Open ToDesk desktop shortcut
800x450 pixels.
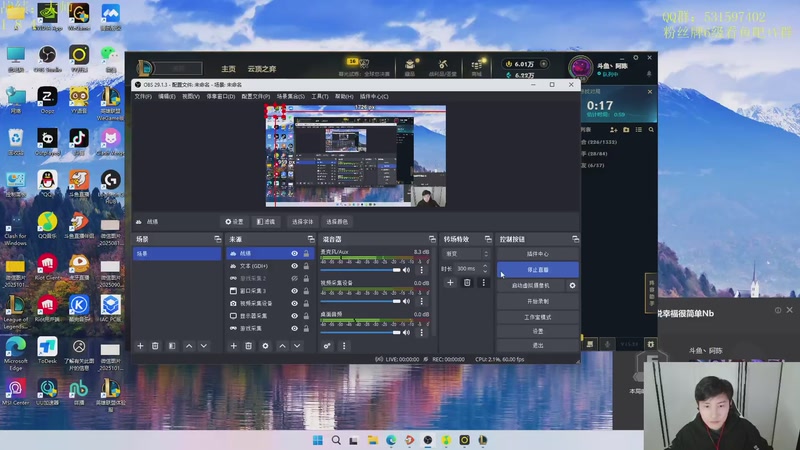(47, 350)
